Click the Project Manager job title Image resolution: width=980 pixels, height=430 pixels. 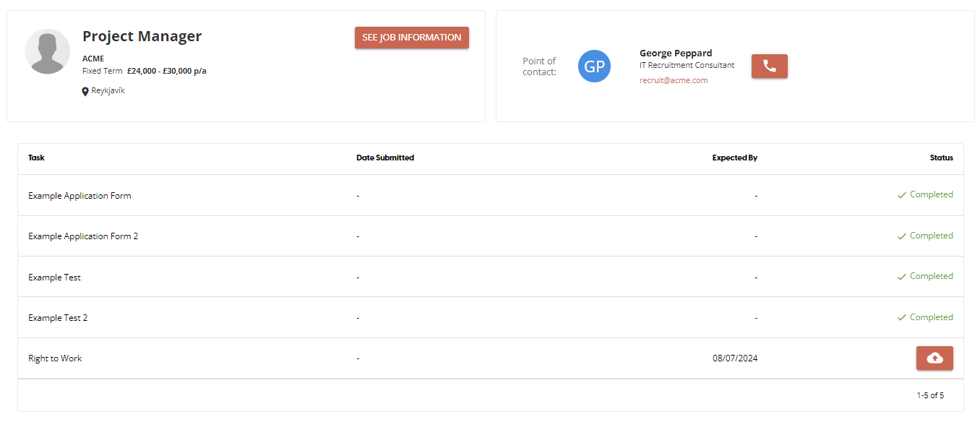click(x=142, y=36)
